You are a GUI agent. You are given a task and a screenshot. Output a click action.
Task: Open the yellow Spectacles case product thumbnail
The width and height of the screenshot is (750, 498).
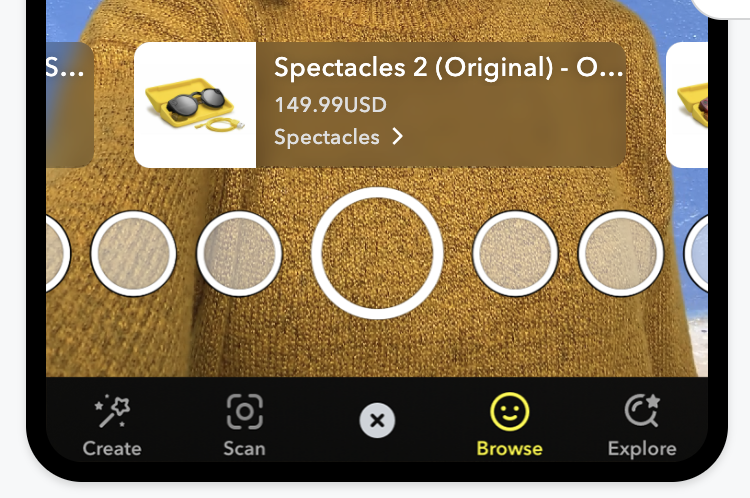click(x=195, y=105)
